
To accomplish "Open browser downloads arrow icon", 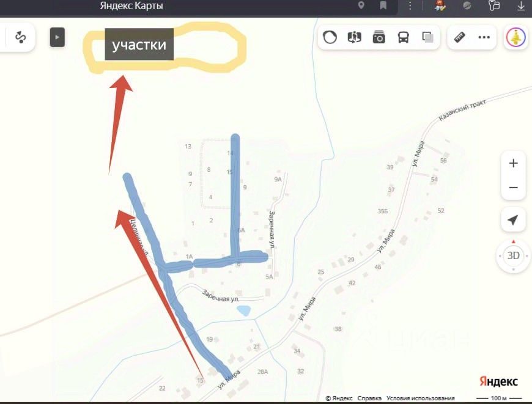I will click(x=521, y=6).
